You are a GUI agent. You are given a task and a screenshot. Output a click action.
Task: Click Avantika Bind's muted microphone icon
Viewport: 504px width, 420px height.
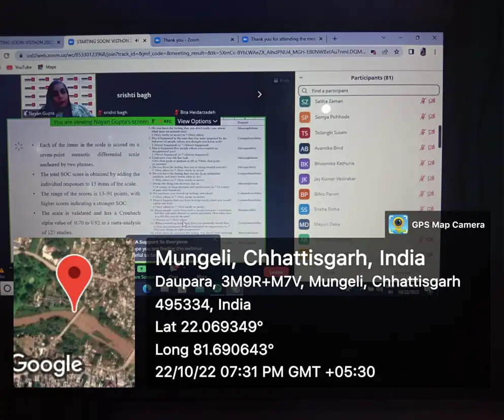click(422, 147)
